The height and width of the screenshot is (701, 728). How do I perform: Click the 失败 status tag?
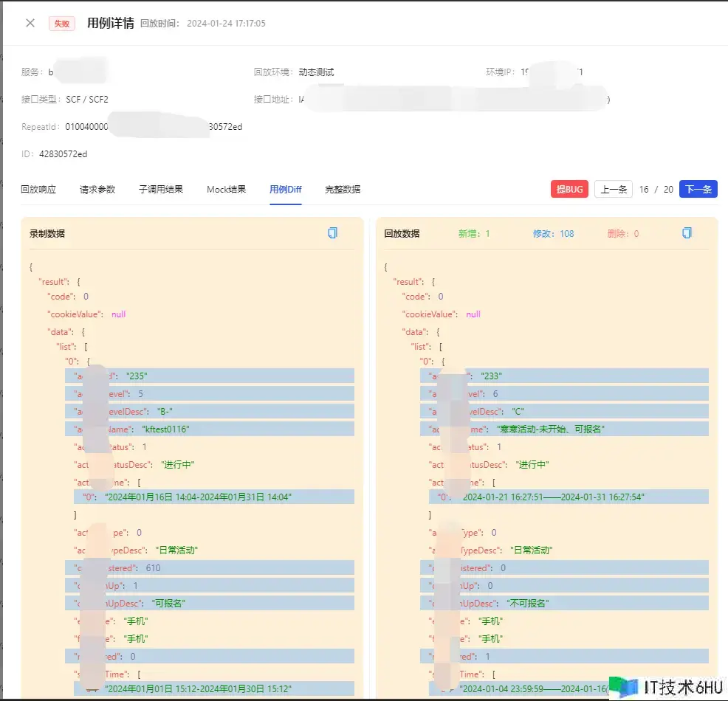point(61,24)
